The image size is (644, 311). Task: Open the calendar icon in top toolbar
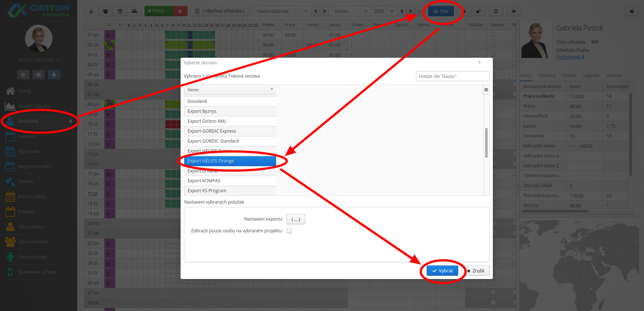pyautogui.click(x=120, y=11)
